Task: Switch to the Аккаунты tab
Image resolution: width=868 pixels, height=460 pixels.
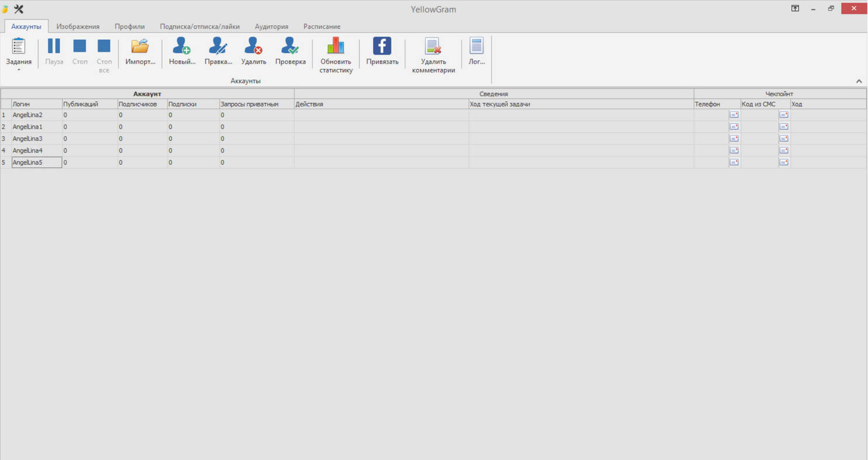Action: point(26,26)
